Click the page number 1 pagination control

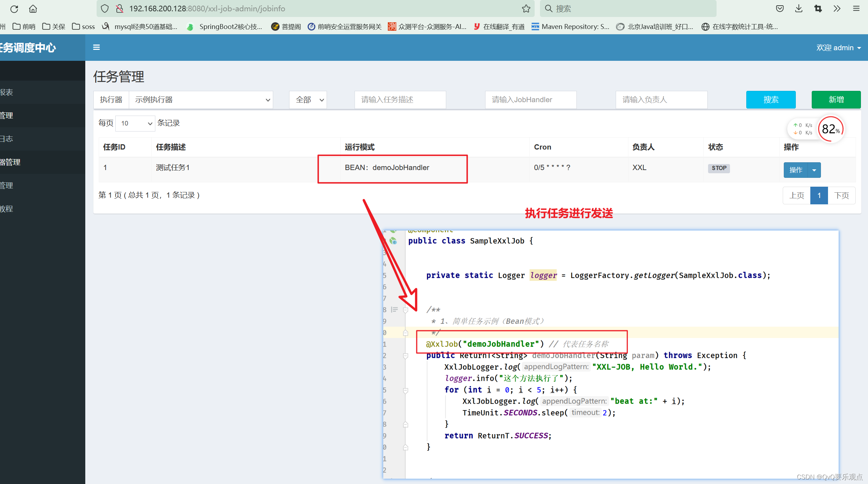click(818, 195)
